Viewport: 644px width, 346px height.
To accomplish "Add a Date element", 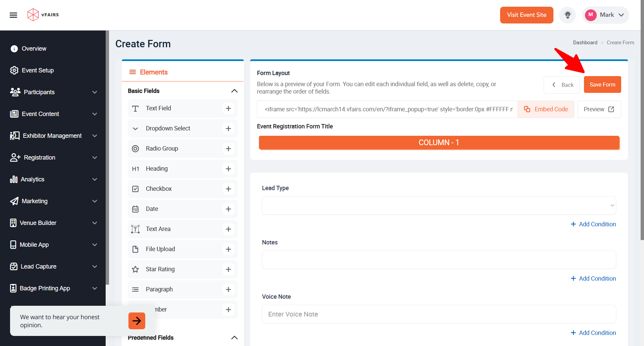I will (228, 209).
